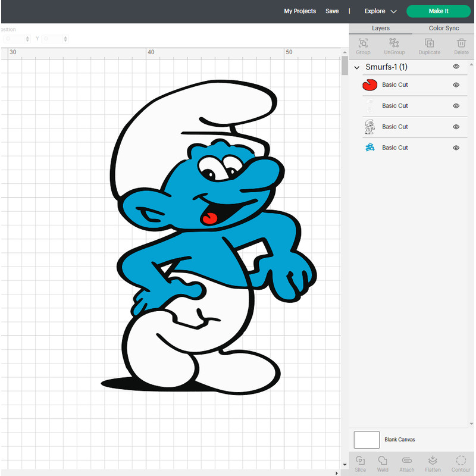Open the Blank Canvas color swatch
This screenshot has height=476, width=476.
point(367,439)
